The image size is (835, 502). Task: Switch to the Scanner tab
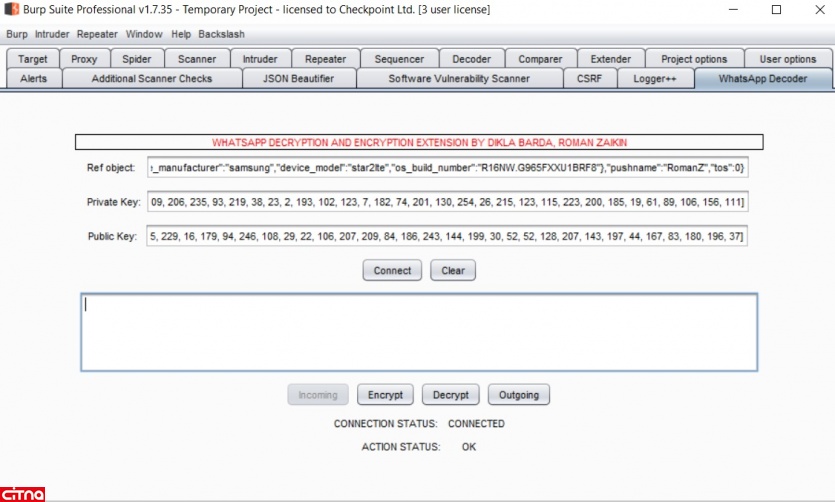197,59
